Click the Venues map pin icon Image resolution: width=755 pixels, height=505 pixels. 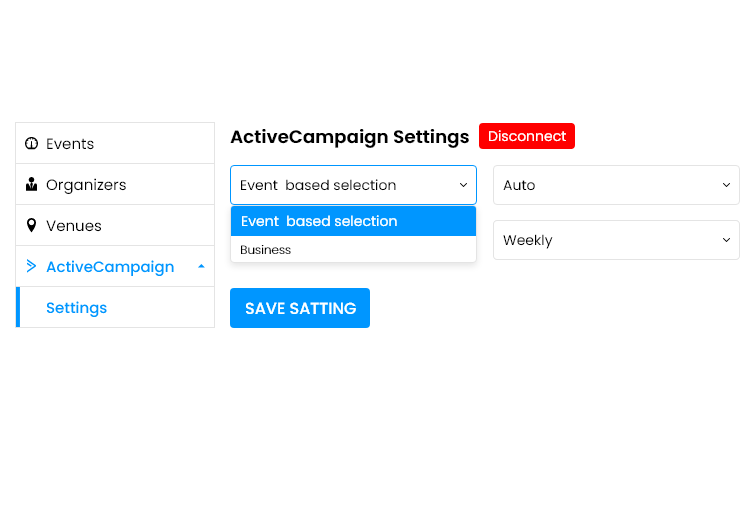(x=31, y=225)
